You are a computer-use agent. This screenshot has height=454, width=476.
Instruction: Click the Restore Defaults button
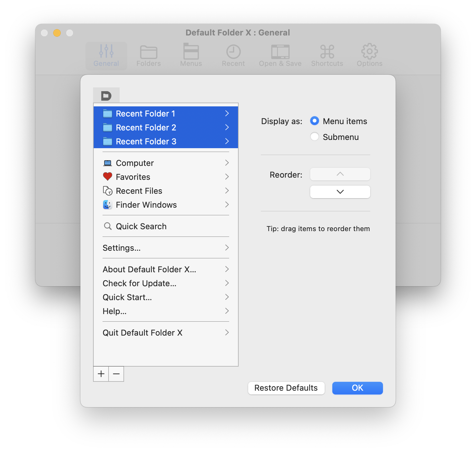pos(286,388)
